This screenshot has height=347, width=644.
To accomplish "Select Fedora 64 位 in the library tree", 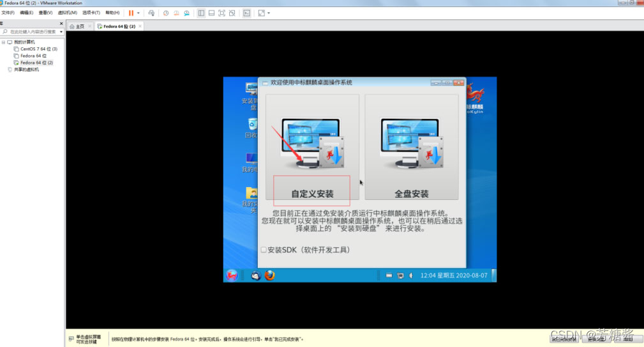I will pos(33,56).
